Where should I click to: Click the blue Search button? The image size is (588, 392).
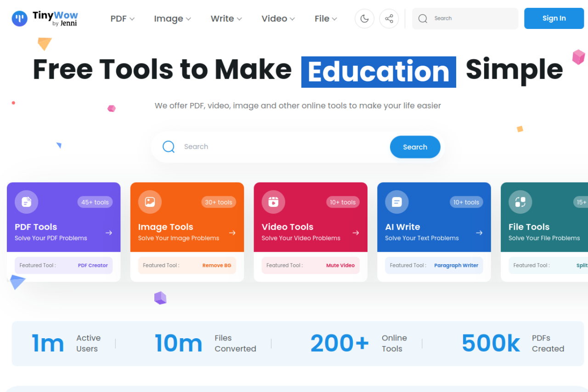pos(415,147)
